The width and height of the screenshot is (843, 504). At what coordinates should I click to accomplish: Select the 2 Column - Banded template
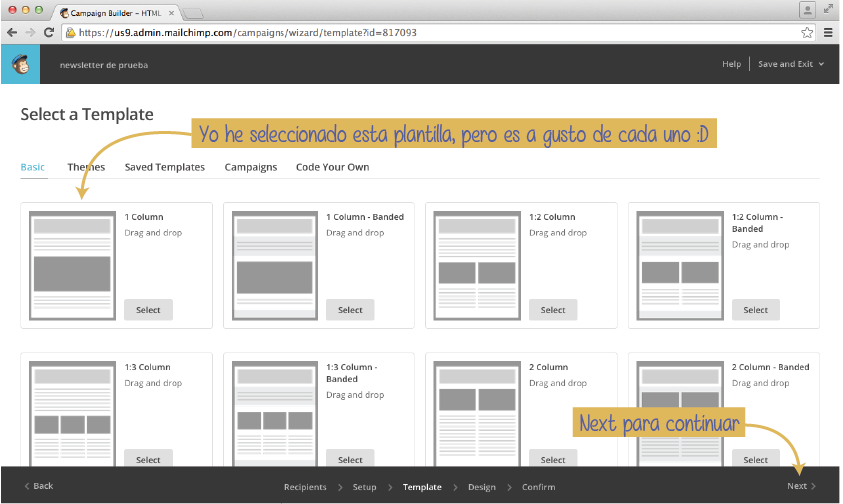pyautogui.click(x=755, y=459)
